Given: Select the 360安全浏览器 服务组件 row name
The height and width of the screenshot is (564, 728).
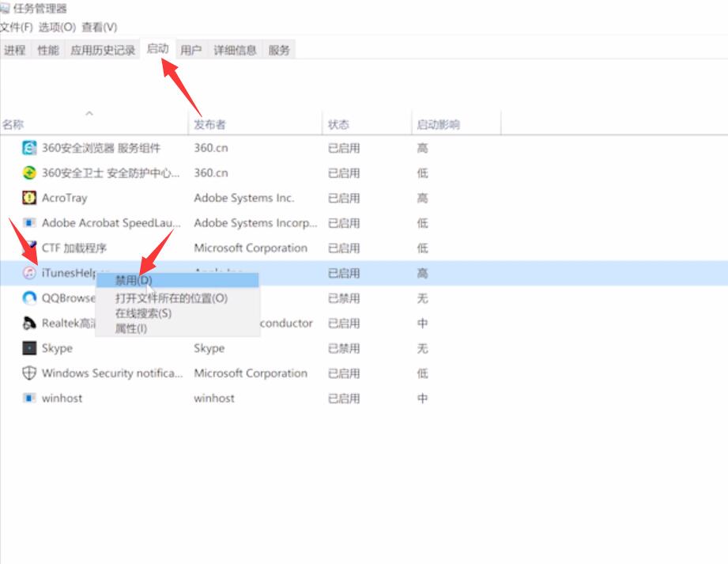Looking at the screenshot, I should (101, 148).
